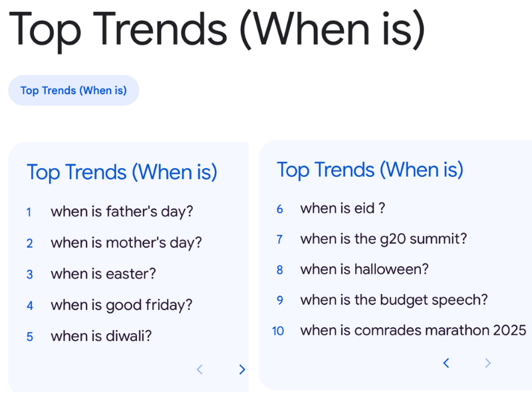Click the left chevron on the second card
Image resolution: width=532 pixels, height=399 pixels.
tap(446, 363)
